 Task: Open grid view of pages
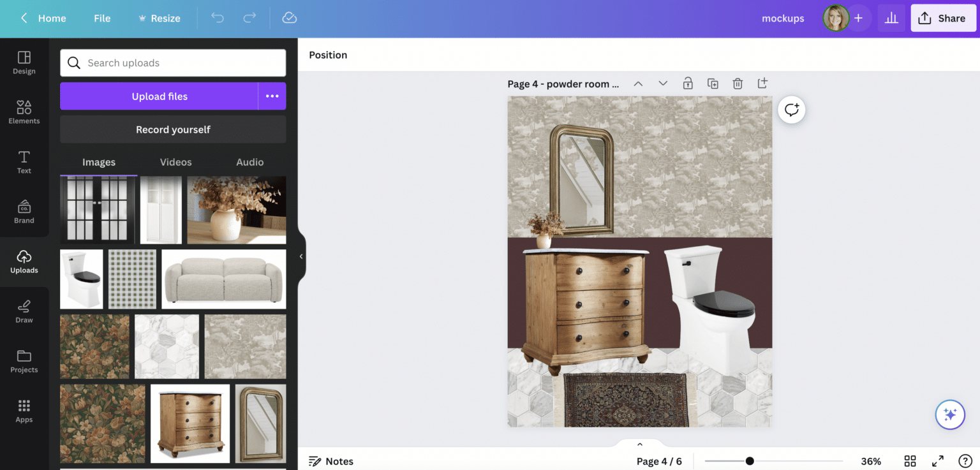(x=910, y=461)
